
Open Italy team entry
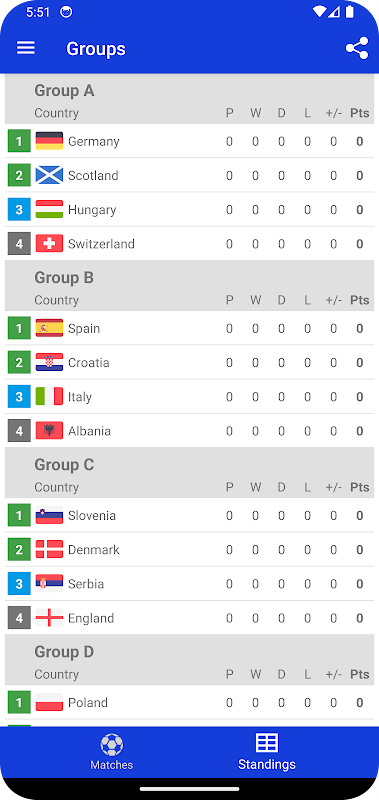(189, 396)
